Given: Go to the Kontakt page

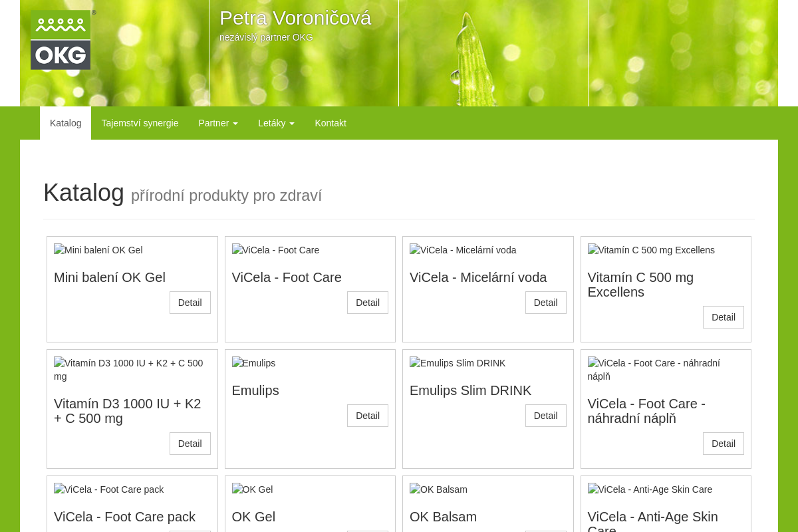Looking at the screenshot, I should tap(331, 123).
